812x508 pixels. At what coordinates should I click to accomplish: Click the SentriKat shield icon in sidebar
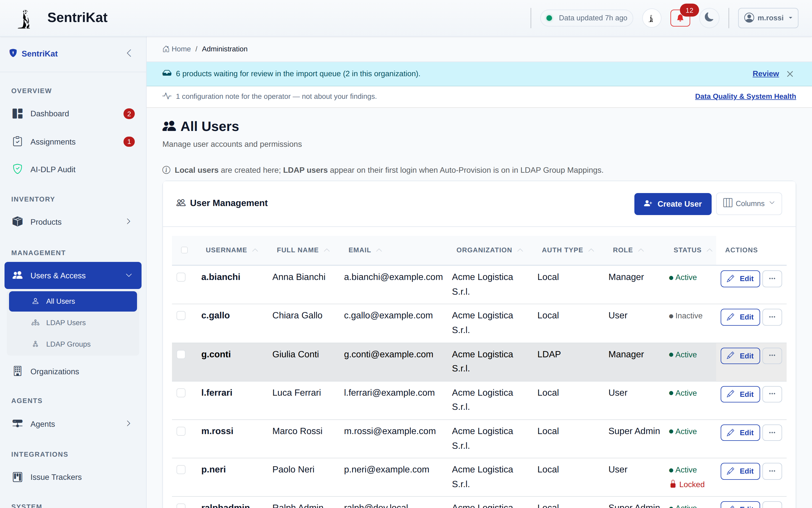(x=13, y=53)
